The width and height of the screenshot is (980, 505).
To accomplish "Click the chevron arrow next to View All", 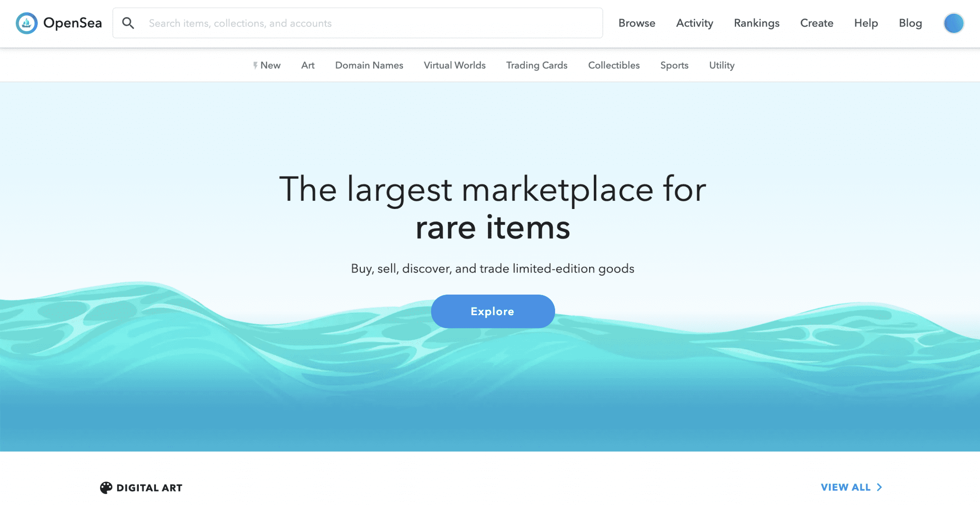I will 880,487.
